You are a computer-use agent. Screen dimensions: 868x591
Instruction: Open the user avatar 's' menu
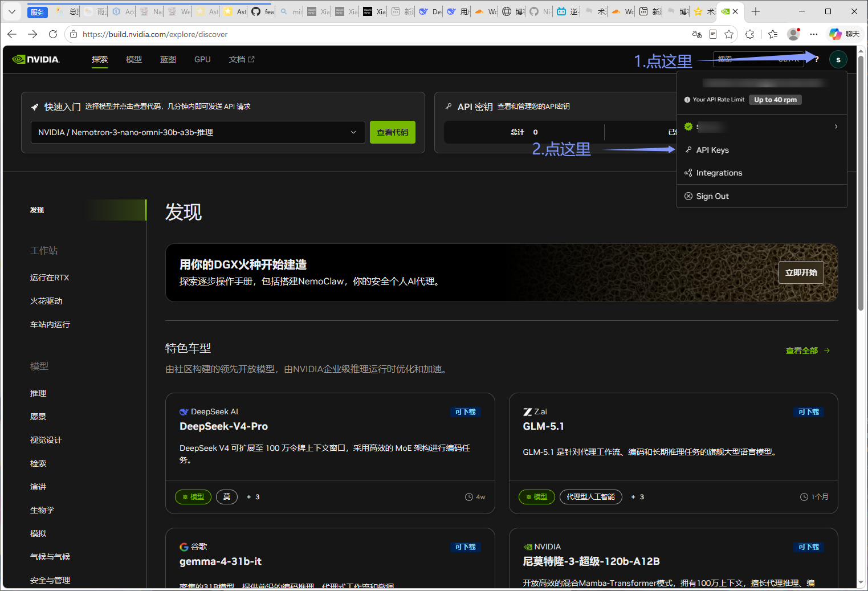pyautogui.click(x=838, y=59)
